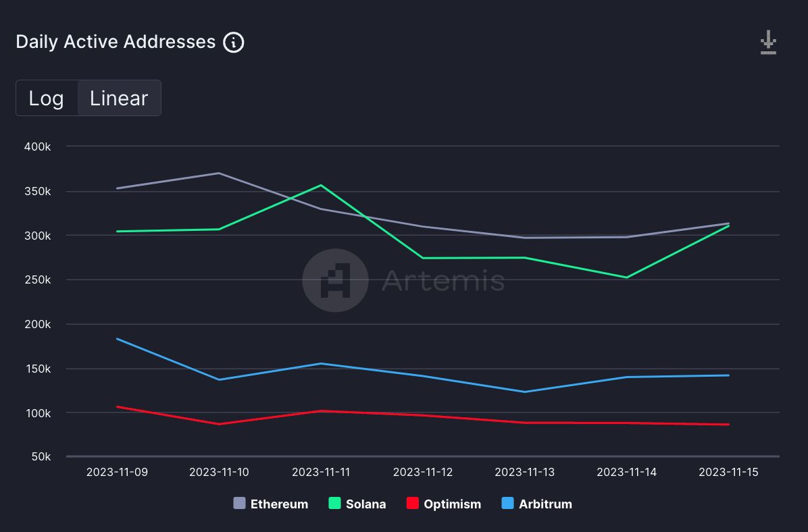The width and height of the screenshot is (808, 532).
Task: Switch chart scale to Log
Action: 47,98
